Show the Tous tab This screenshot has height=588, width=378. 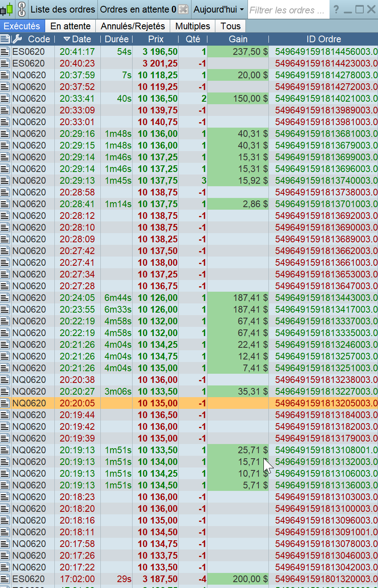(230, 26)
